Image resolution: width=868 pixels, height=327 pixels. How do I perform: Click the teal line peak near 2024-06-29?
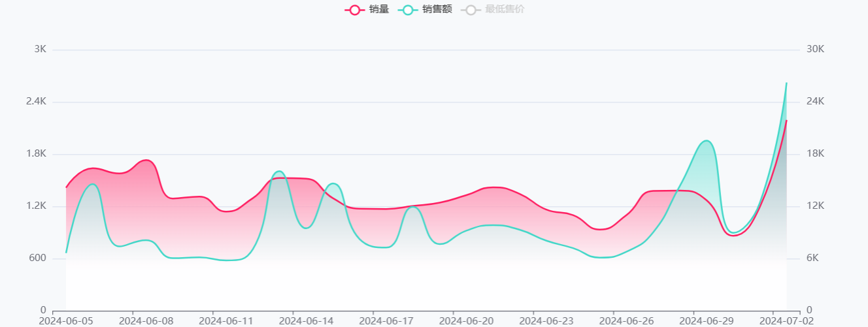[x=706, y=140]
